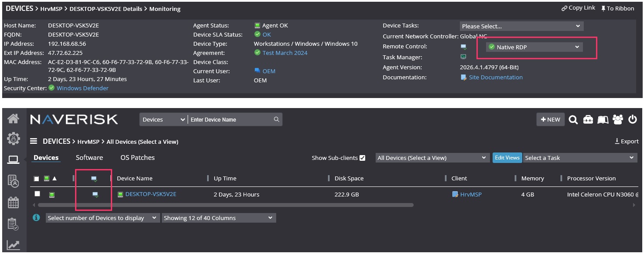Open the Select a Task dropdown

pos(580,158)
